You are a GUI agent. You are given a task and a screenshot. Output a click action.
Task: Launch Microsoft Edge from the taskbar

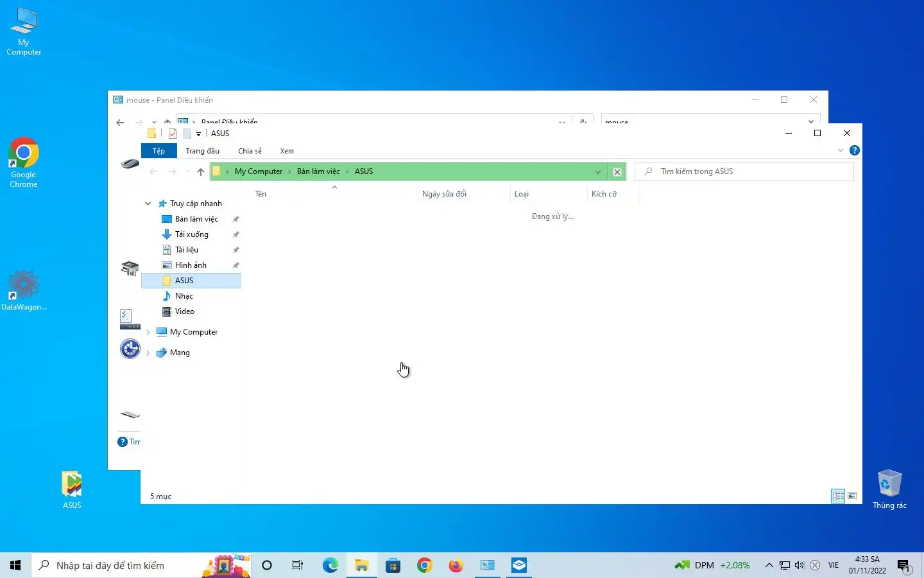pos(330,565)
